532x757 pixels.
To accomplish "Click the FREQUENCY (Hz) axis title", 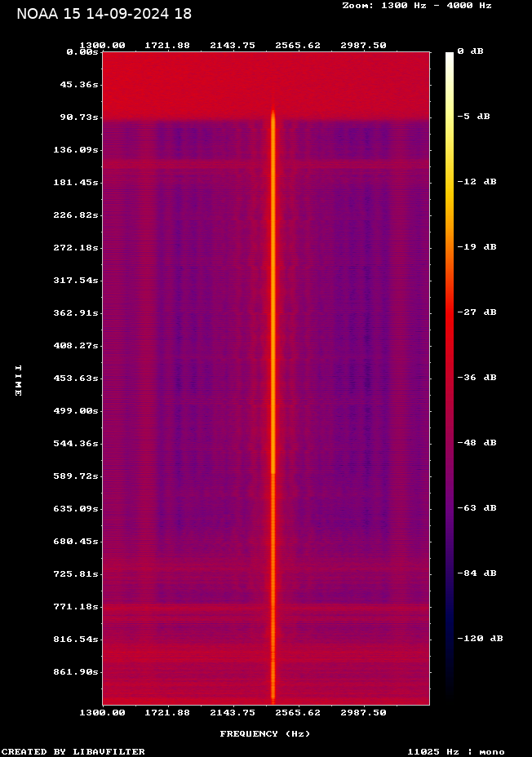I will pyautogui.click(x=264, y=733).
